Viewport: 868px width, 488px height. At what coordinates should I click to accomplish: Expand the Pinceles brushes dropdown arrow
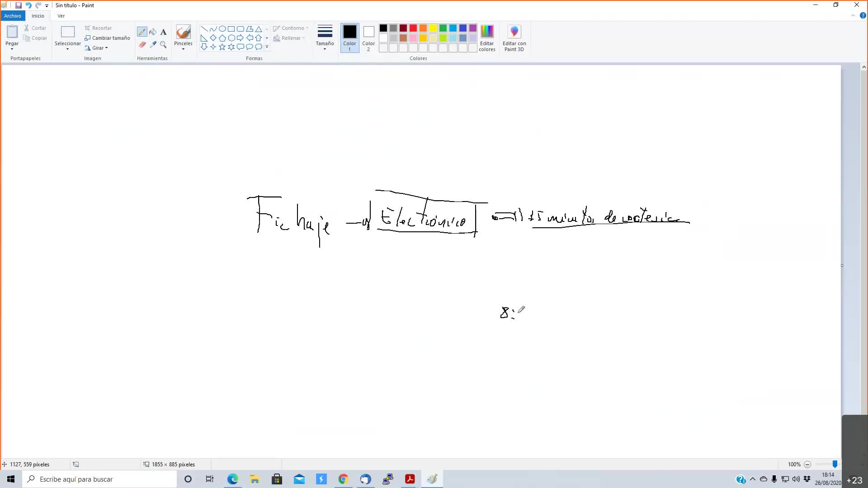tap(183, 49)
